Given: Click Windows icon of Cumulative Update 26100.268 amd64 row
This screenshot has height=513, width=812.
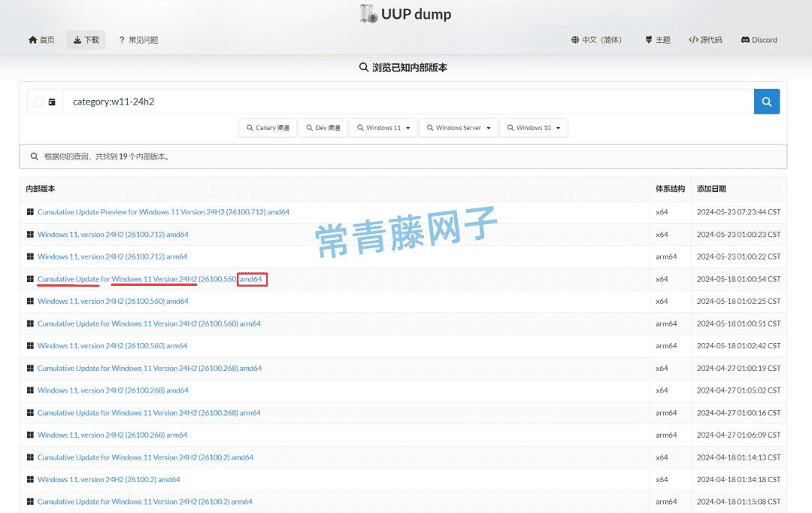Looking at the screenshot, I should (30, 368).
